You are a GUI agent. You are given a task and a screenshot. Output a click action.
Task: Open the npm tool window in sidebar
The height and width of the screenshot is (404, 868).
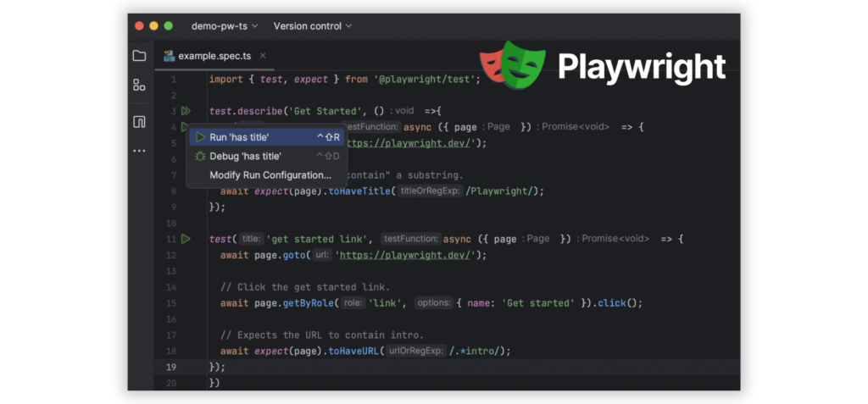pyautogui.click(x=139, y=122)
